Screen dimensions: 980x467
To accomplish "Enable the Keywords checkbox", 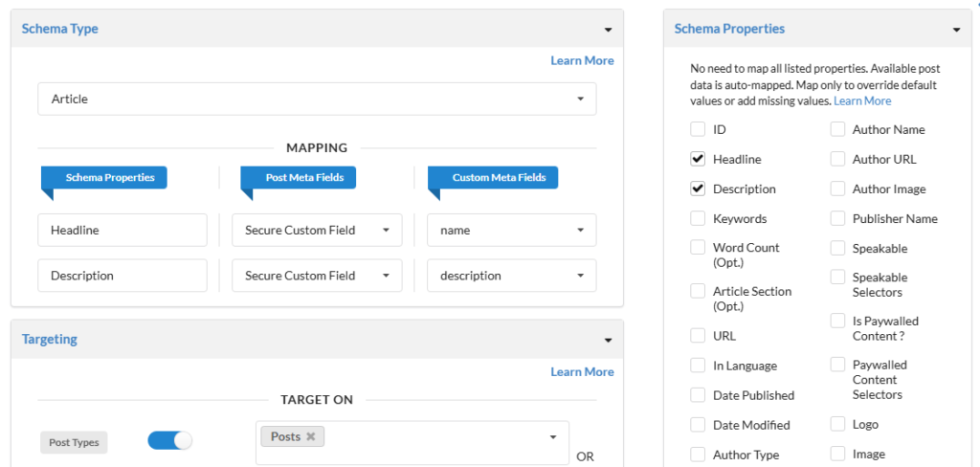I will coord(698,218).
